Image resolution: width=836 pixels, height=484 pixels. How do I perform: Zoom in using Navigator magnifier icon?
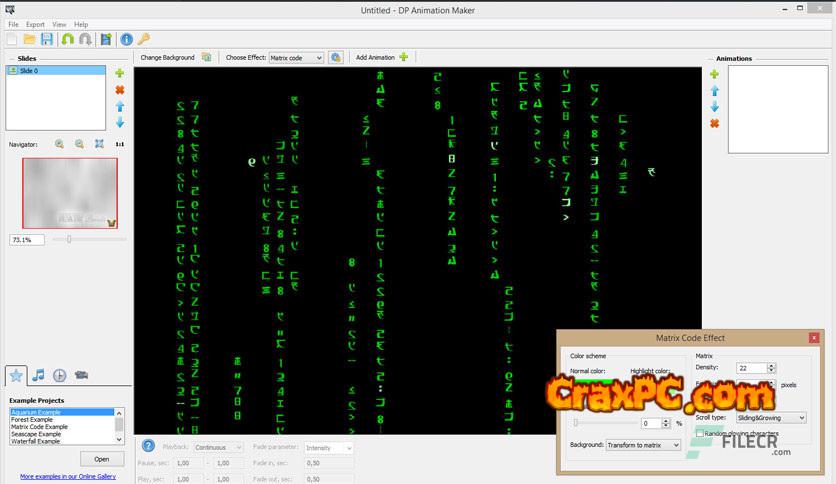[59, 144]
